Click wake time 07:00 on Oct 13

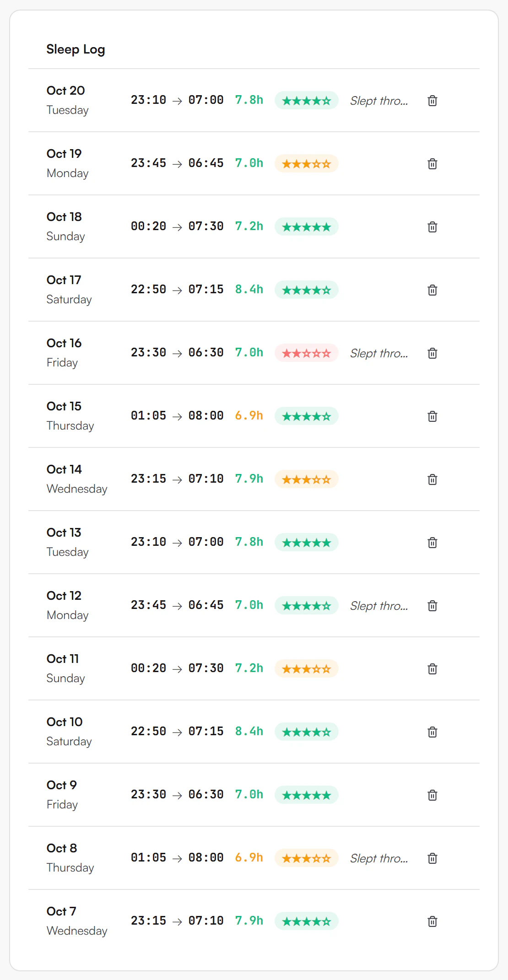206,542
